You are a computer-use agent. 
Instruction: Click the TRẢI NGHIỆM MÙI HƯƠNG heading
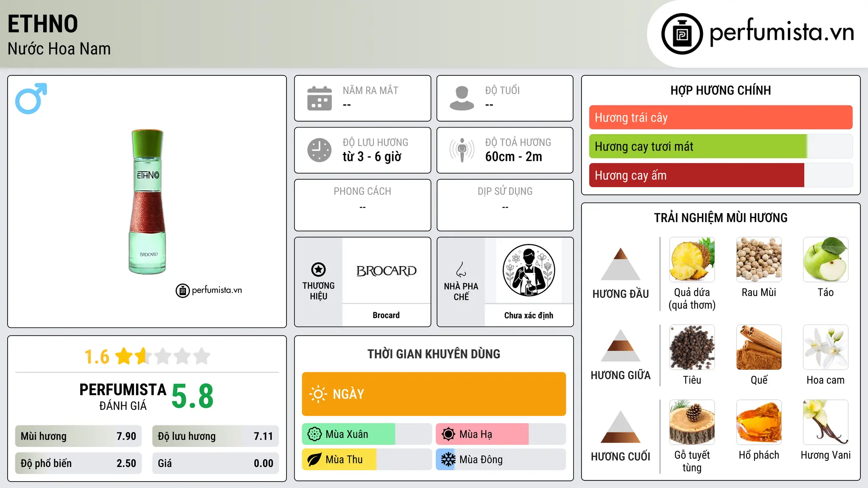pos(721,218)
